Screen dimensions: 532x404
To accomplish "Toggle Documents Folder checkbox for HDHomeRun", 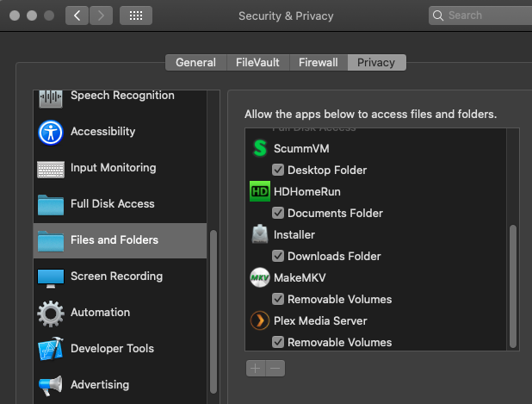I will (x=279, y=213).
